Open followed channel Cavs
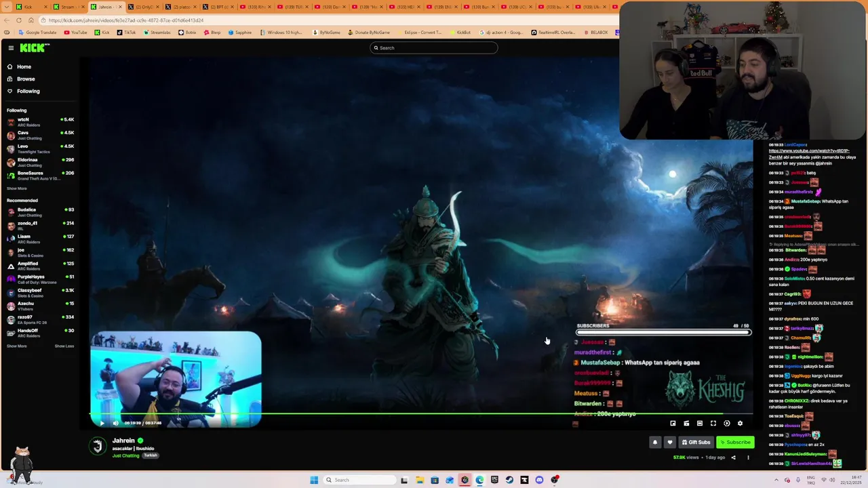Screen dimensions: 868x488 (40, 135)
